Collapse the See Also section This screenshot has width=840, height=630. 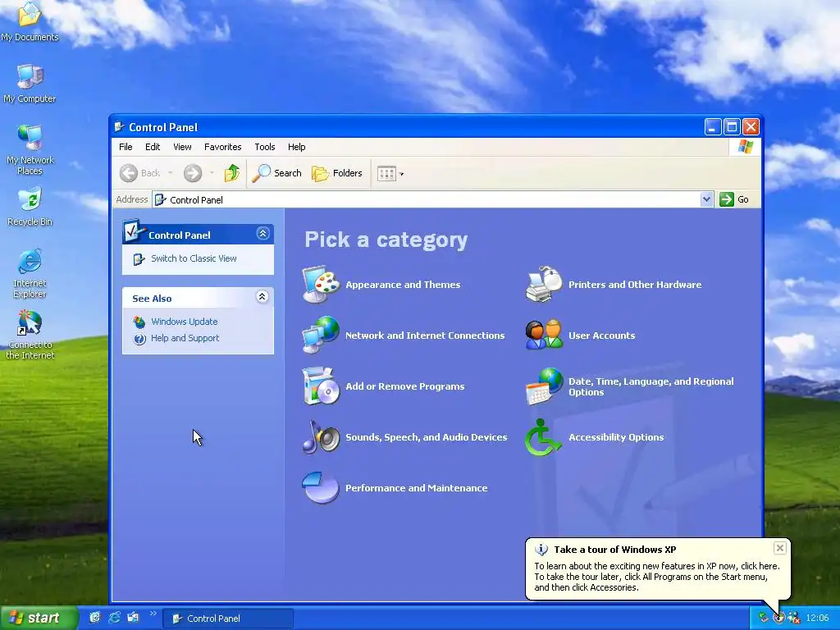tap(262, 297)
